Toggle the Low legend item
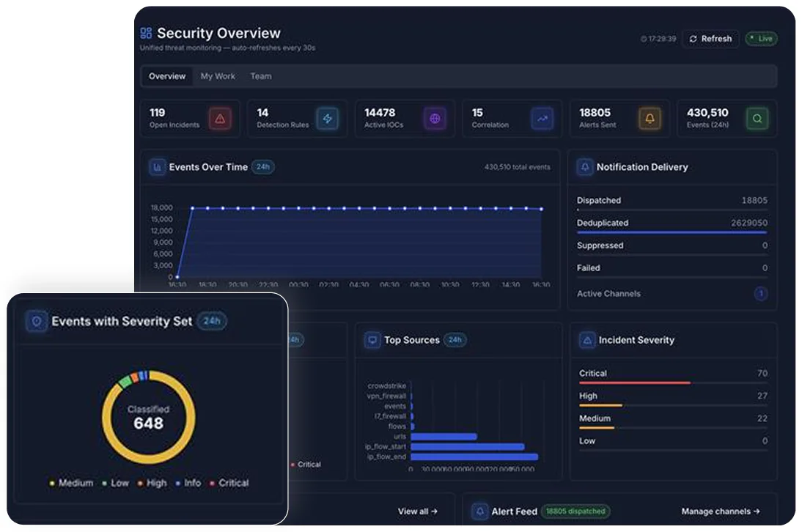Screen dimensions: 802x532 116,483
